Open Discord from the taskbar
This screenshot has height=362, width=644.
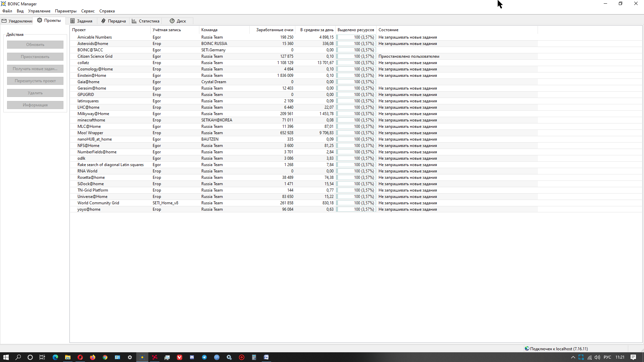point(192,357)
